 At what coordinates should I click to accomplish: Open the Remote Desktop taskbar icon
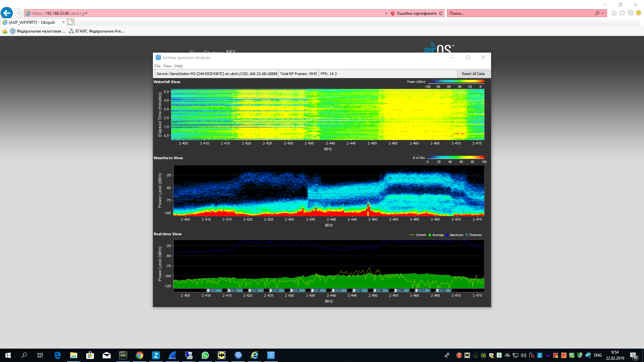point(189,355)
